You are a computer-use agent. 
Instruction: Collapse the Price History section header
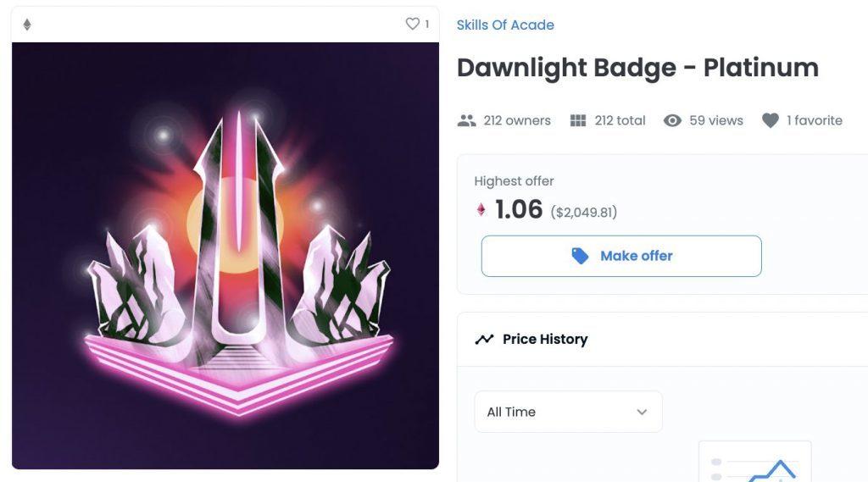(x=661, y=339)
